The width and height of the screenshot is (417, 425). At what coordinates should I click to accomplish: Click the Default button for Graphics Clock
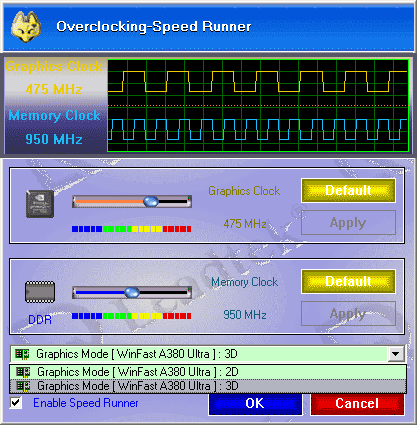(x=348, y=190)
